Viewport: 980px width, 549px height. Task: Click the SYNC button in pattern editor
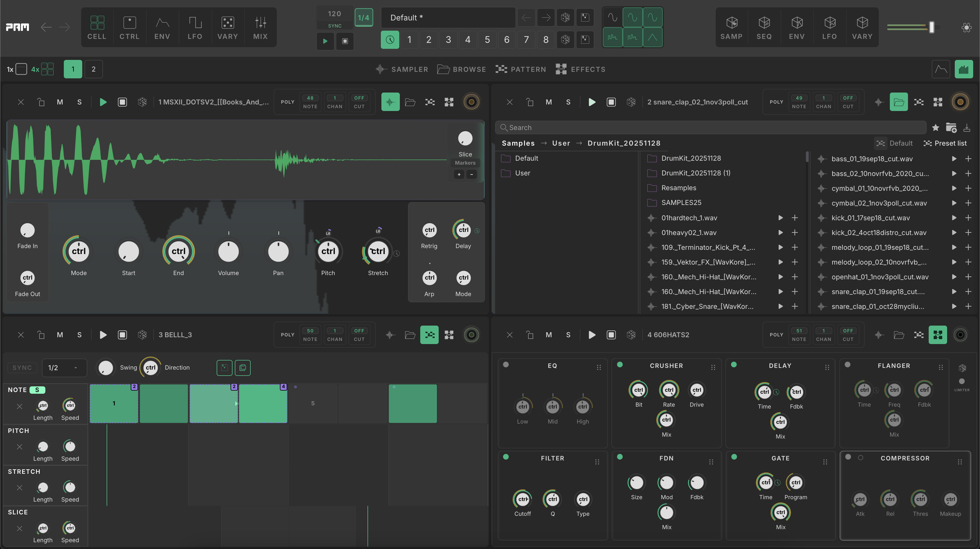point(22,368)
